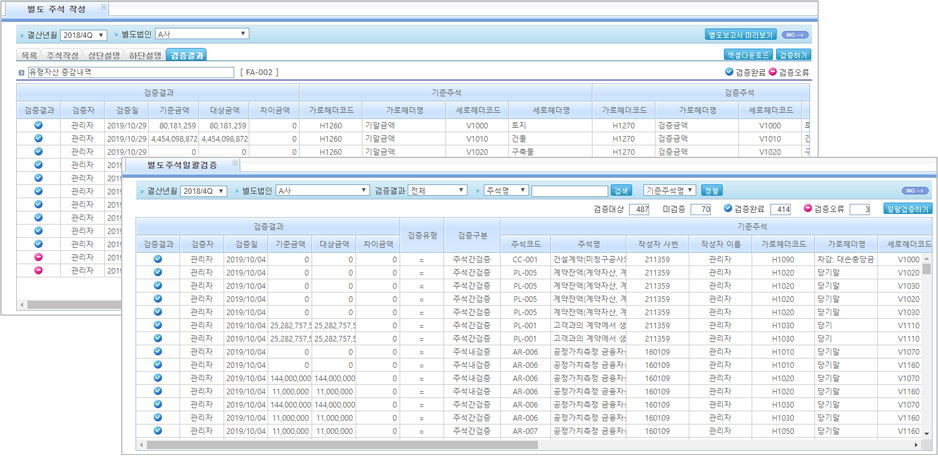Click the check icon in the CC-001 row
938x462 pixels.
[x=158, y=259]
